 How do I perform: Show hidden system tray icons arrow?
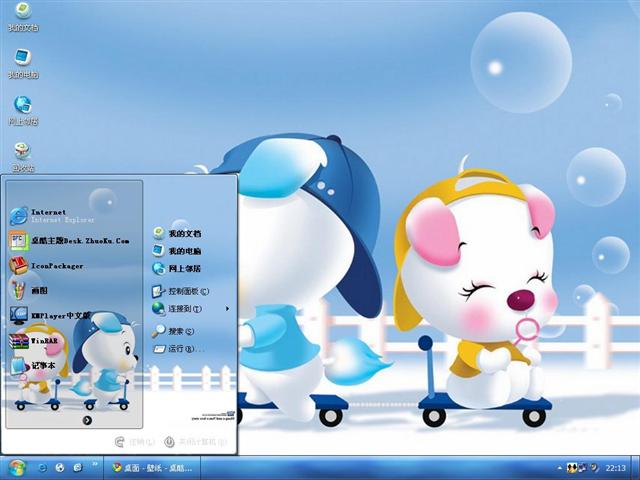[559, 468]
